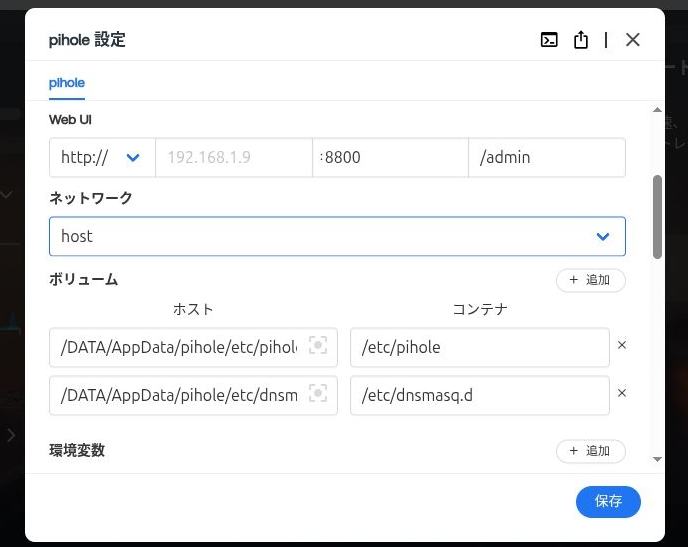Close the pihole settings dialog
Image resolution: width=688 pixels, height=547 pixels.
[x=632, y=40]
